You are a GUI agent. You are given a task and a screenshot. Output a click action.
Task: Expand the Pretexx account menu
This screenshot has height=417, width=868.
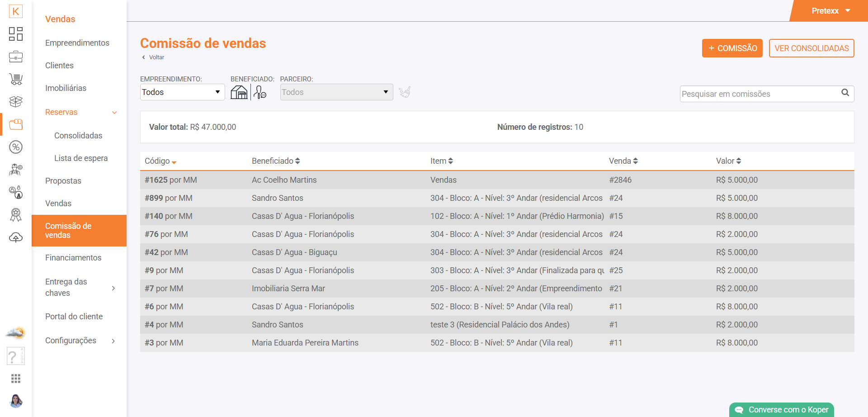[x=830, y=11]
